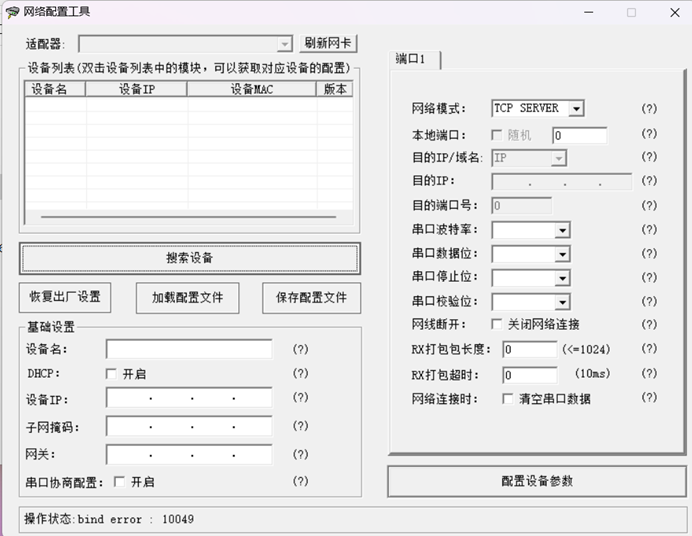The height and width of the screenshot is (536, 692).
Task: Expand the 串口波特率 dropdown list
Action: 563,231
